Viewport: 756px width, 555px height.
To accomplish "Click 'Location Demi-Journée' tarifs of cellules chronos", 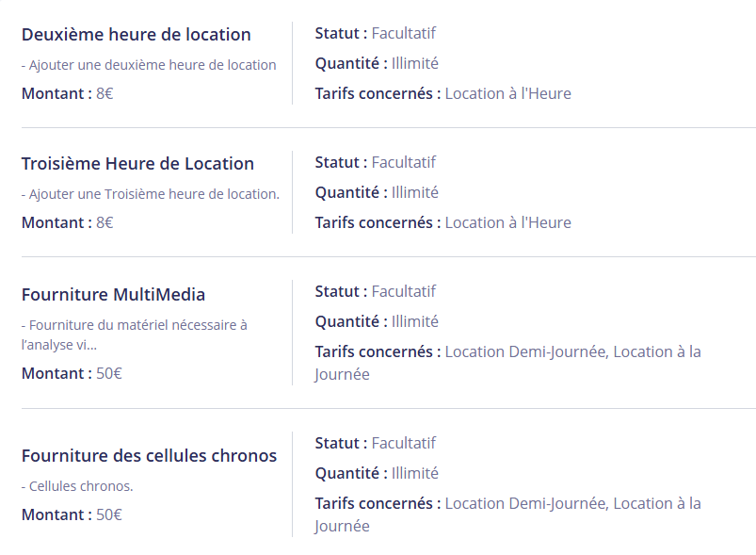I will [524, 503].
